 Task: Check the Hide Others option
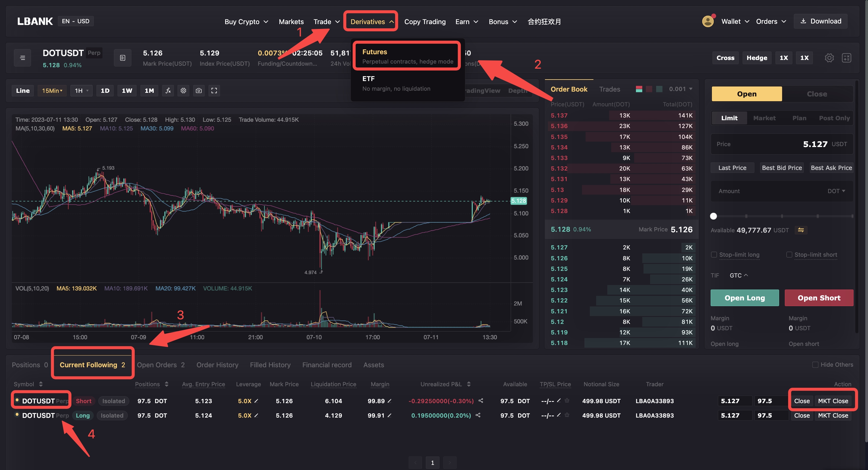tap(815, 365)
